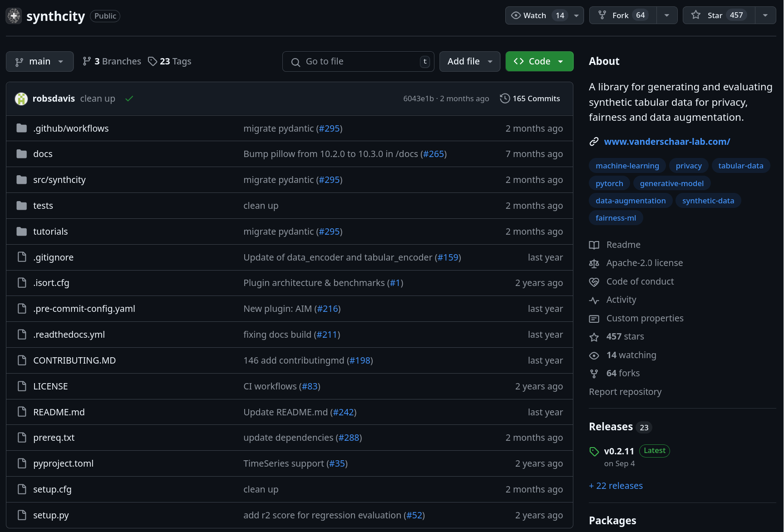This screenshot has width=784, height=532.
Task: Click the folder icon for the docs directory
Action: click(x=22, y=154)
